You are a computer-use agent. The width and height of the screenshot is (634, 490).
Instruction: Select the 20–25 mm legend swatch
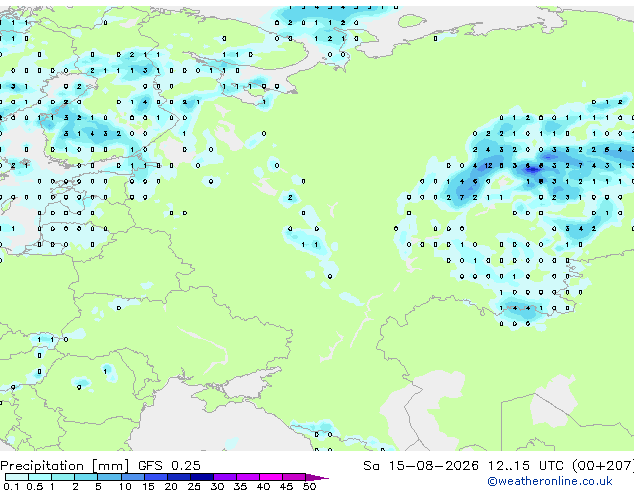(x=179, y=477)
